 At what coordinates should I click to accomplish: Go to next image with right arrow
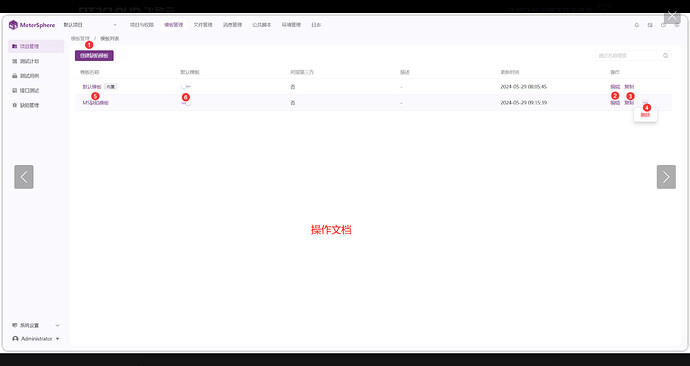[x=666, y=177]
